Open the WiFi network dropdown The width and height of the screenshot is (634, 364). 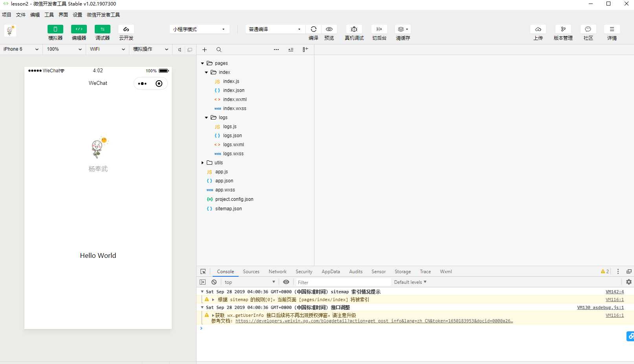tap(107, 49)
